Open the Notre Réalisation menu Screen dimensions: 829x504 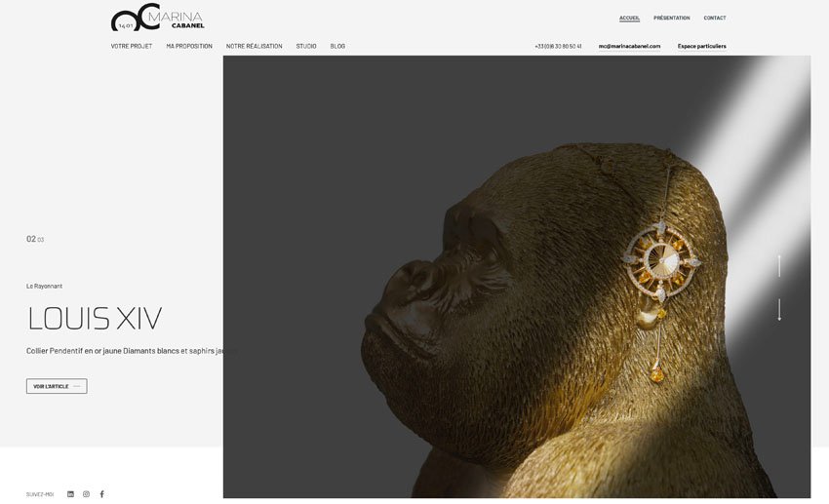(255, 47)
